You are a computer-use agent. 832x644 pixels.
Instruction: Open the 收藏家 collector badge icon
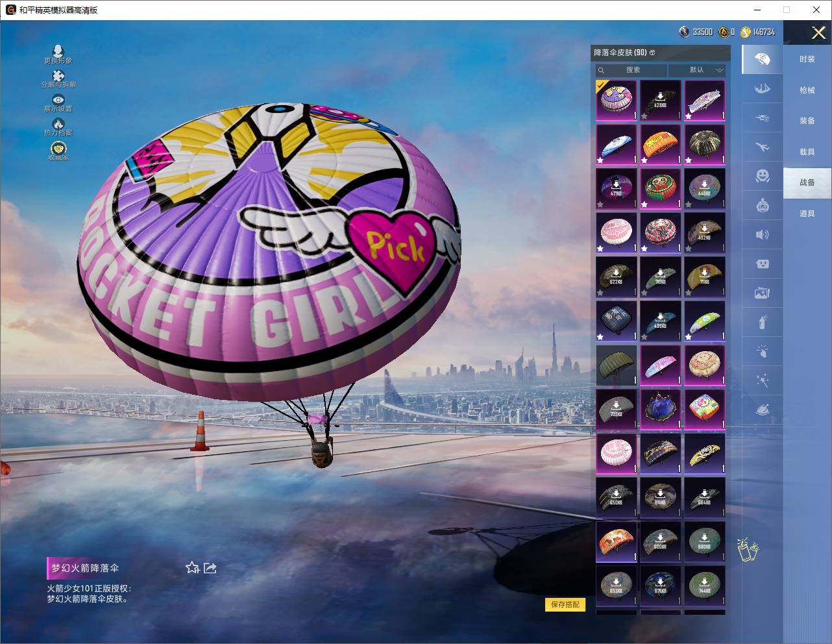click(x=58, y=148)
